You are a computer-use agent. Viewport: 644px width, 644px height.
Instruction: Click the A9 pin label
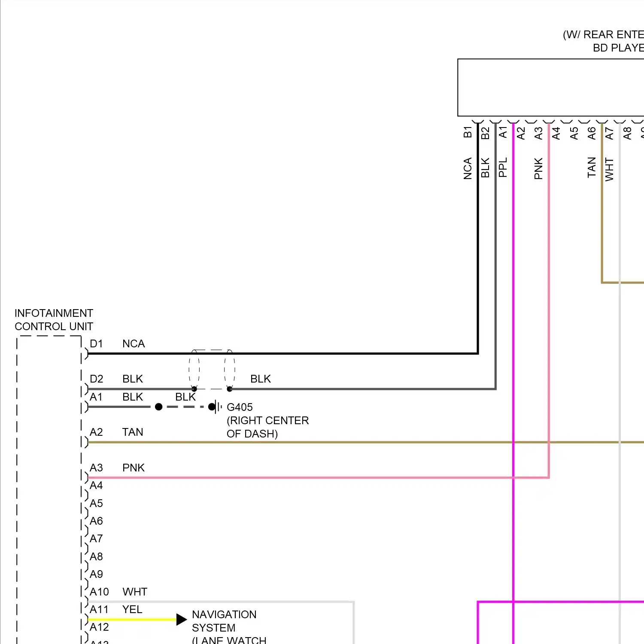point(96,574)
